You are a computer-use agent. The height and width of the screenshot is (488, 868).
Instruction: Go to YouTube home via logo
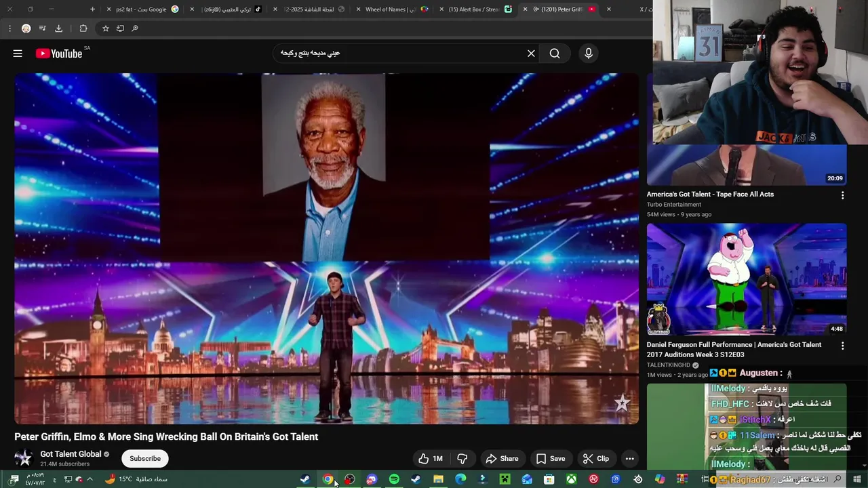pyautogui.click(x=59, y=54)
